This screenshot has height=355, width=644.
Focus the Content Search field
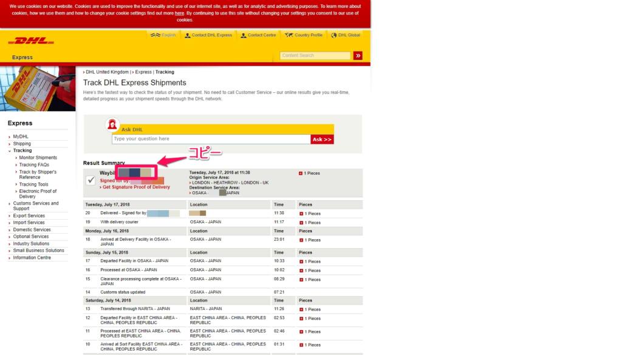pyautogui.click(x=315, y=55)
